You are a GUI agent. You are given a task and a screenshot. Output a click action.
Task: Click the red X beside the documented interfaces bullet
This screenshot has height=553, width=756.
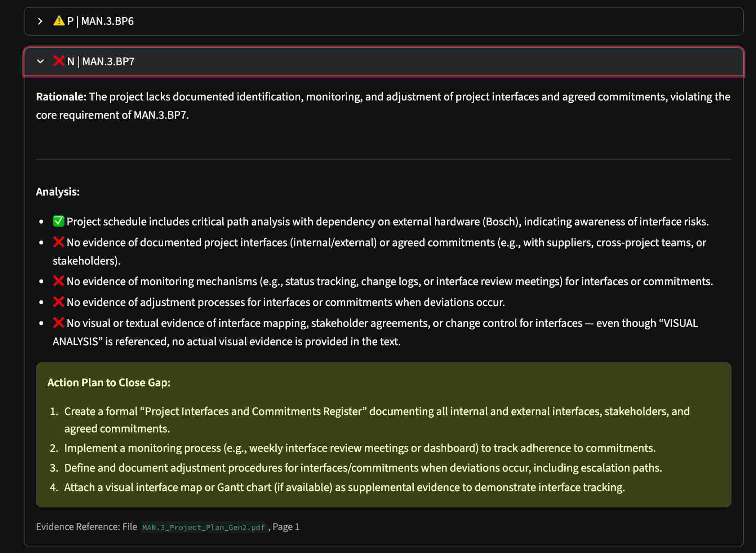tap(58, 242)
